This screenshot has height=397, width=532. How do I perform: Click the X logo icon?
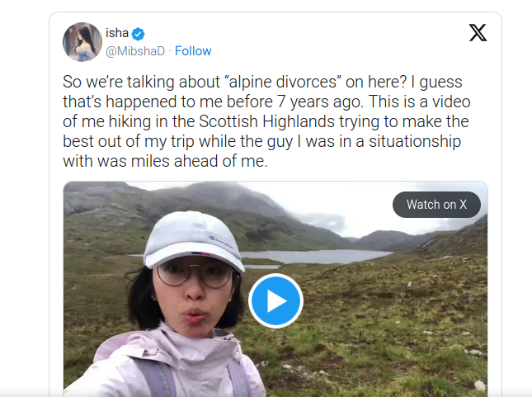(478, 33)
